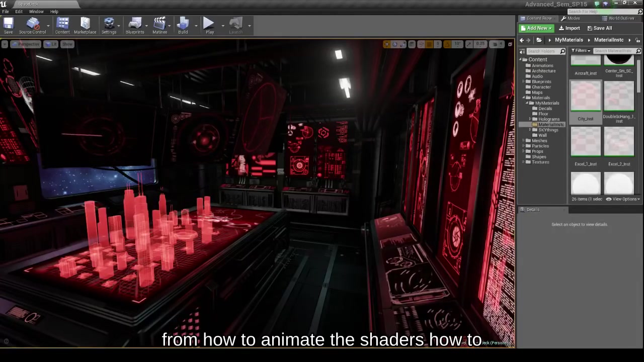Open the Filters dropdown
644x362 pixels.
coord(581,51)
